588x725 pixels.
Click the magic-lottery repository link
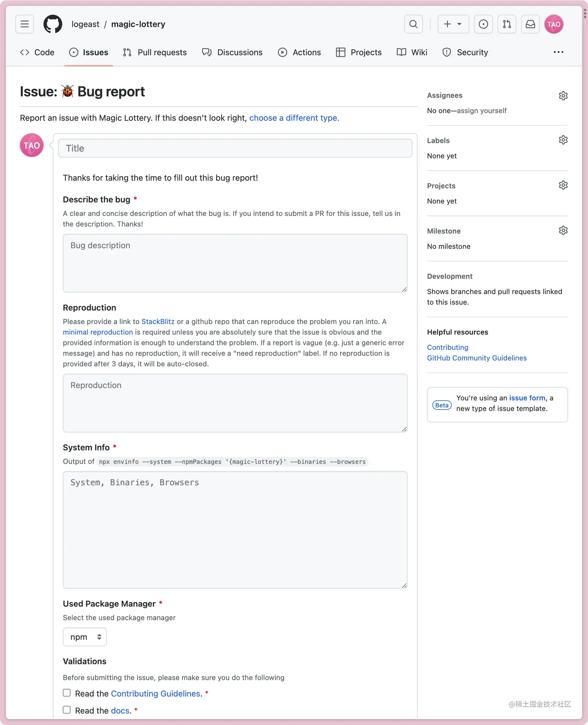138,24
